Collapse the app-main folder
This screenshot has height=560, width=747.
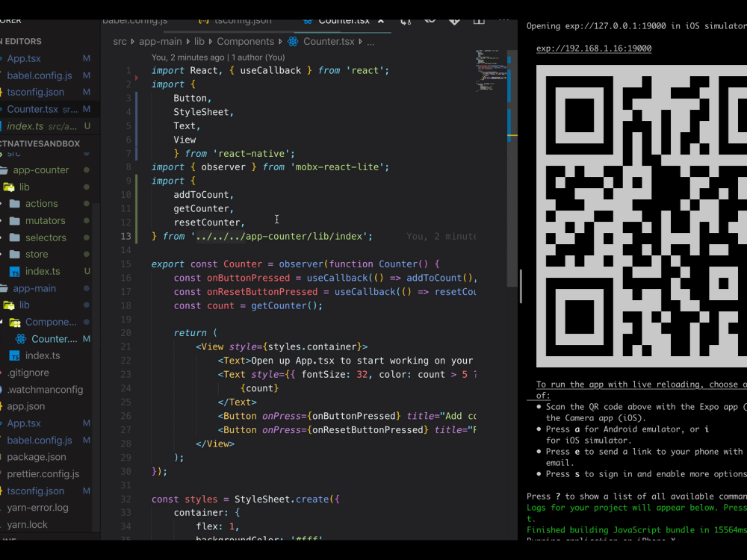(x=34, y=288)
